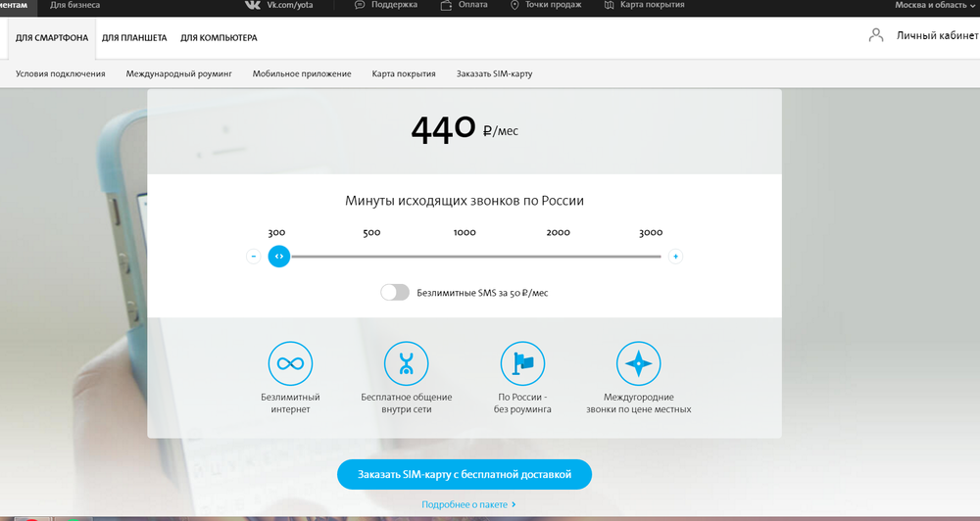Switch to the Для планшета tab
This screenshot has width=980, height=521.
134,37
